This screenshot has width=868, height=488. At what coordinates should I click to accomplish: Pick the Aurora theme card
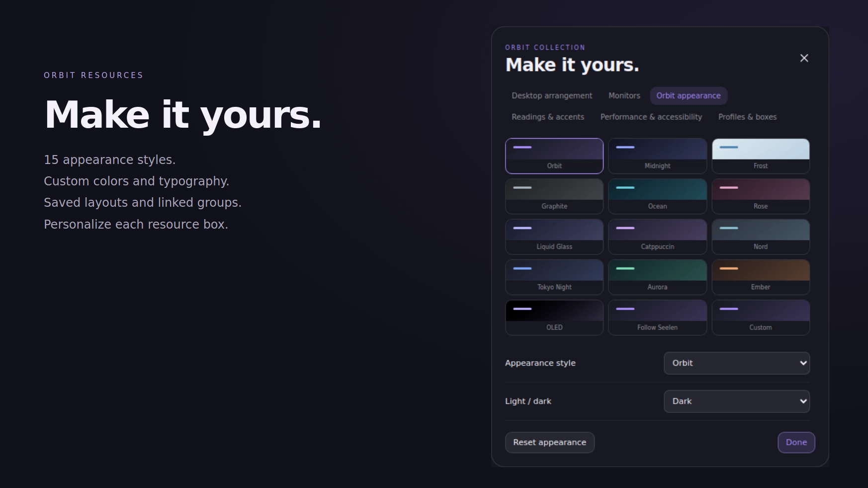[657, 277]
